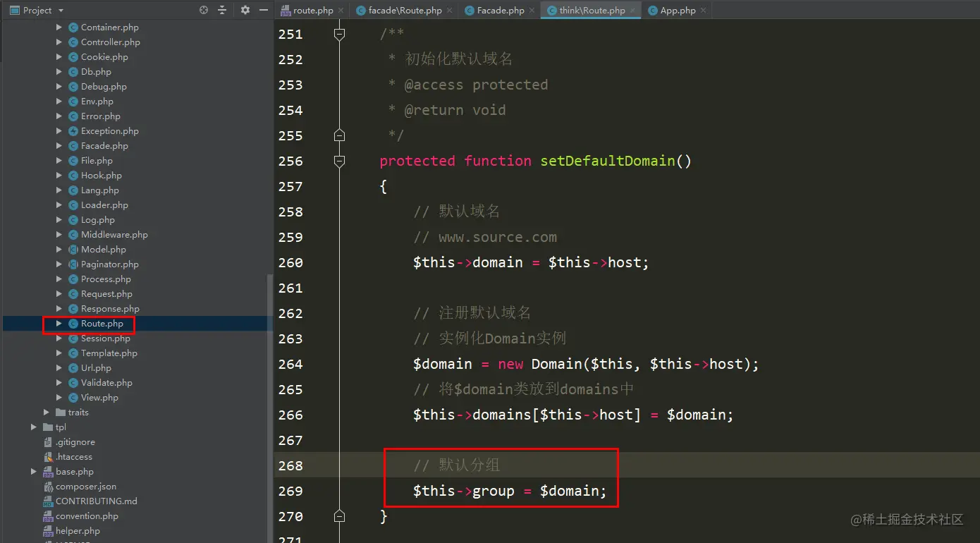Click the project tree vertical scrollbar
Screen dimensions: 980x543
(271, 409)
